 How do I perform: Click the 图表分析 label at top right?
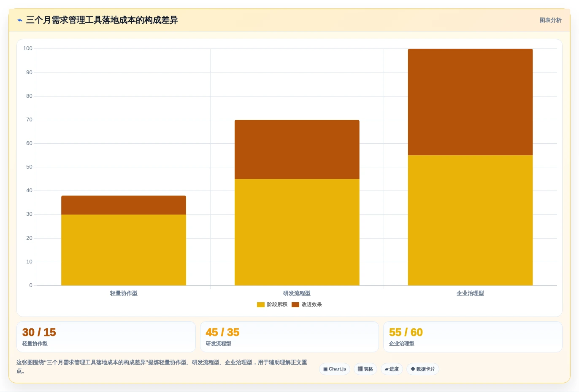(550, 20)
